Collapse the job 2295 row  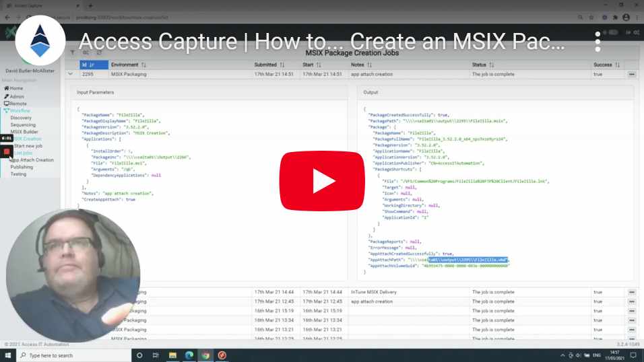tap(71, 74)
